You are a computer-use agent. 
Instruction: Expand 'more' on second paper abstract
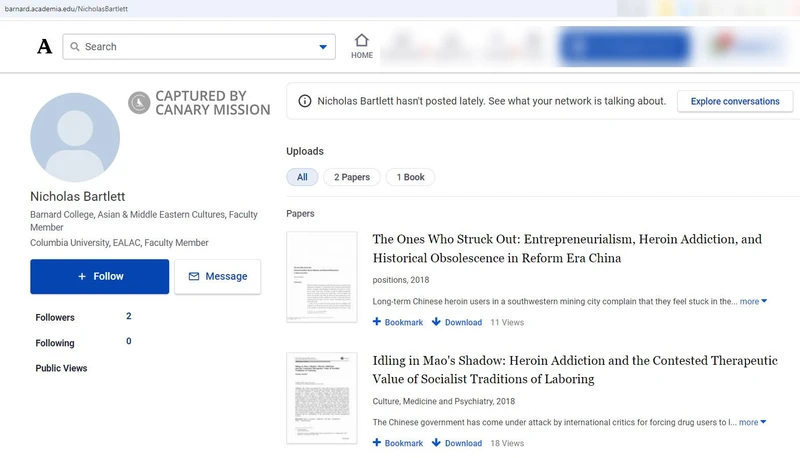pyautogui.click(x=753, y=422)
